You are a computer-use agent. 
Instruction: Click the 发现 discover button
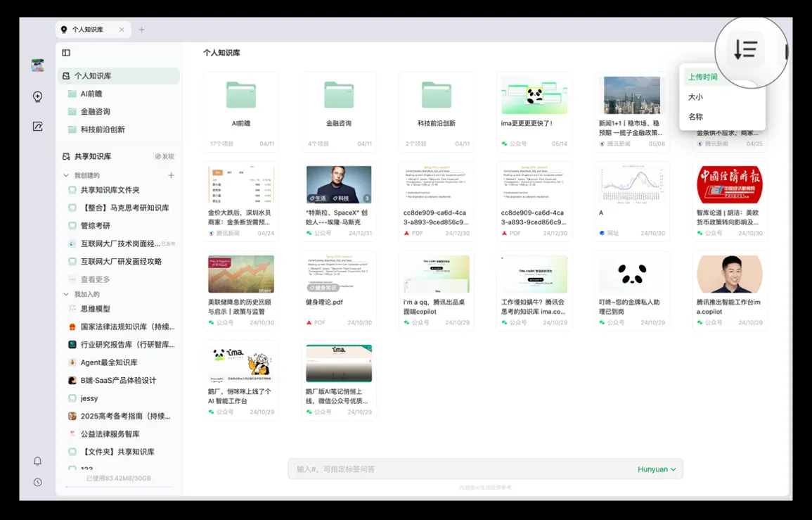pyautogui.click(x=165, y=156)
